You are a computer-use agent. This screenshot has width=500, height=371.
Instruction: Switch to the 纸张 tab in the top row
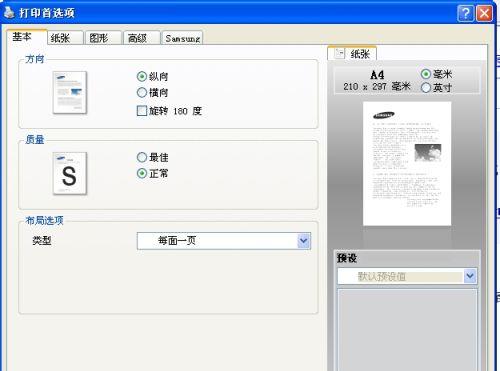[65, 38]
